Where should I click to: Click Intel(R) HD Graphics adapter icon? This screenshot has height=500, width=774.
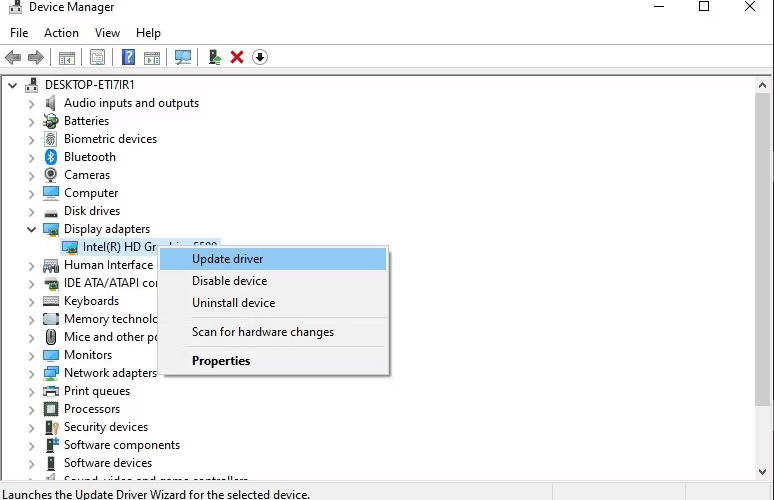coord(70,247)
